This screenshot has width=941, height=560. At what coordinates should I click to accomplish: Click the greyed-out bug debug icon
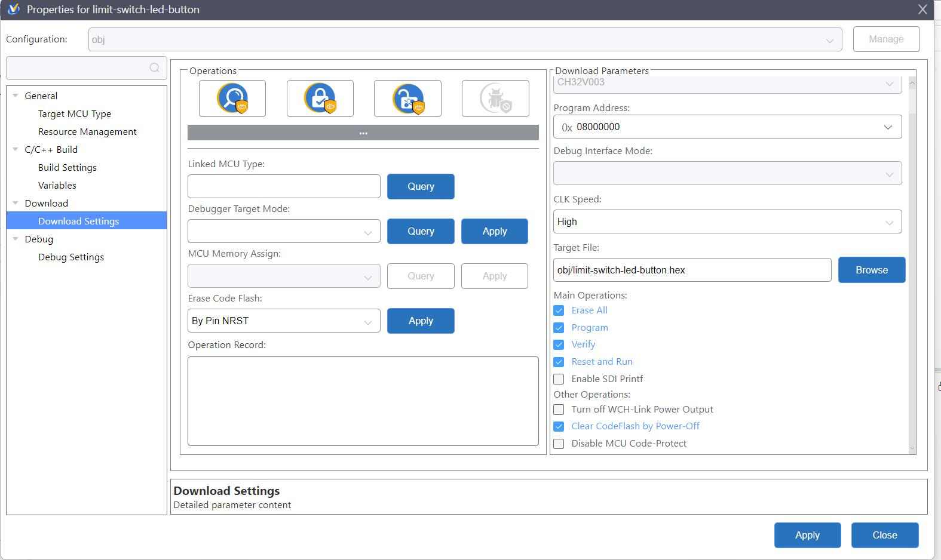(495, 99)
